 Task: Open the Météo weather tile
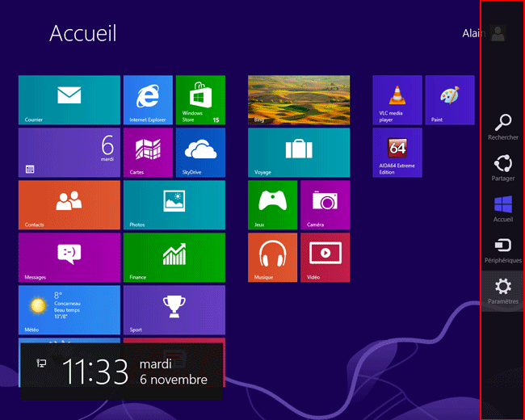coord(69,310)
